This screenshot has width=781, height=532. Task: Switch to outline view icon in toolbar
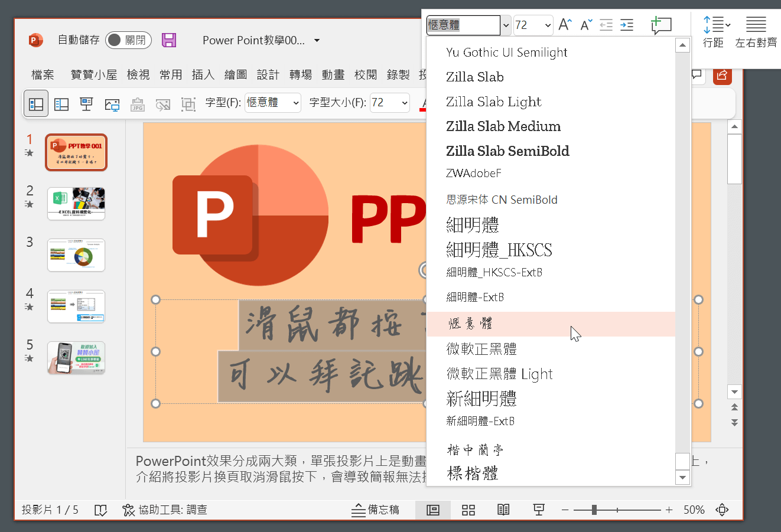point(61,104)
